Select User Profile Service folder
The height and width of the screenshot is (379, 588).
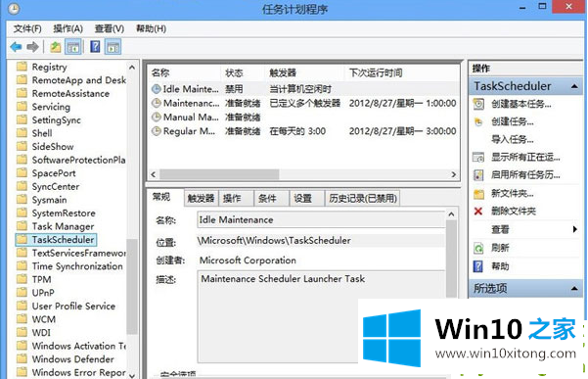point(73,306)
